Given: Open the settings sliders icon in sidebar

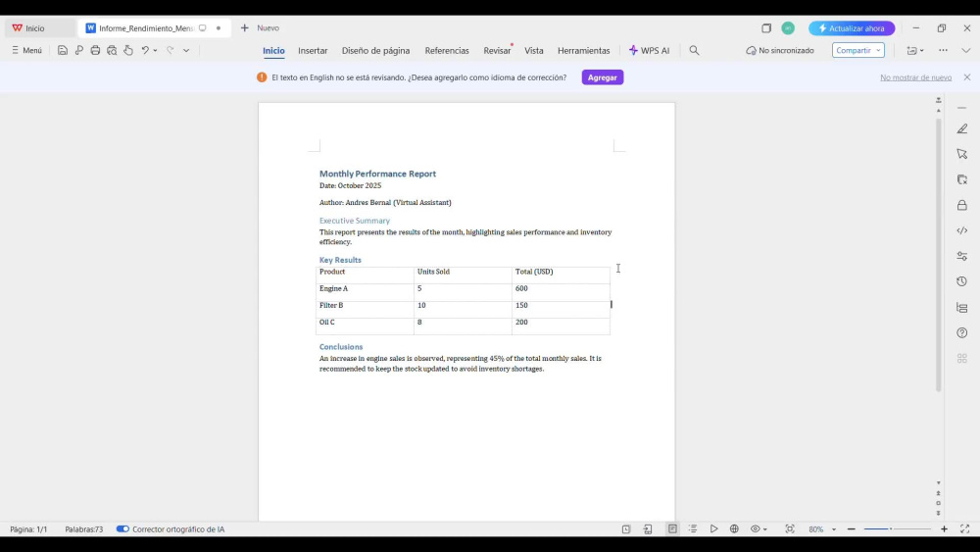Looking at the screenshot, I should [x=962, y=256].
